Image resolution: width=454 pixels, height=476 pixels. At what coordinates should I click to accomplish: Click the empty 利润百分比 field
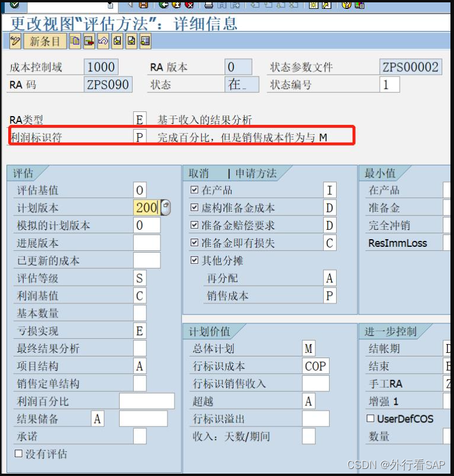147,401
